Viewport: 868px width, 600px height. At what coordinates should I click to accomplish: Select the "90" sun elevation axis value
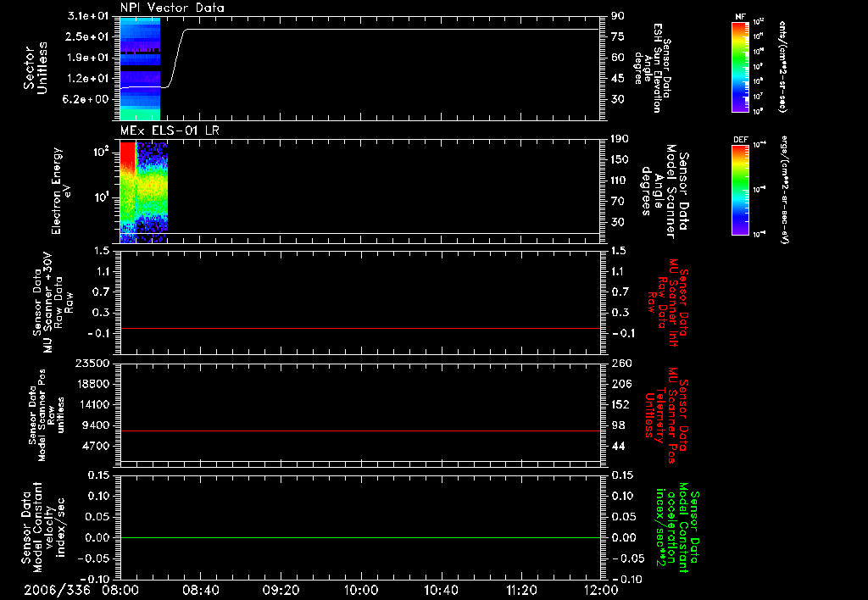tap(618, 16)
